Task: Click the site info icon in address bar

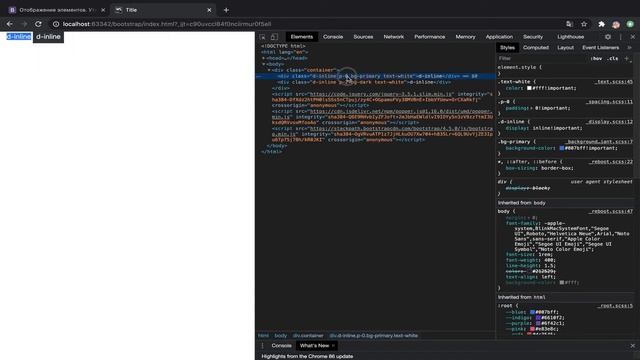Action: pos(56,24)
